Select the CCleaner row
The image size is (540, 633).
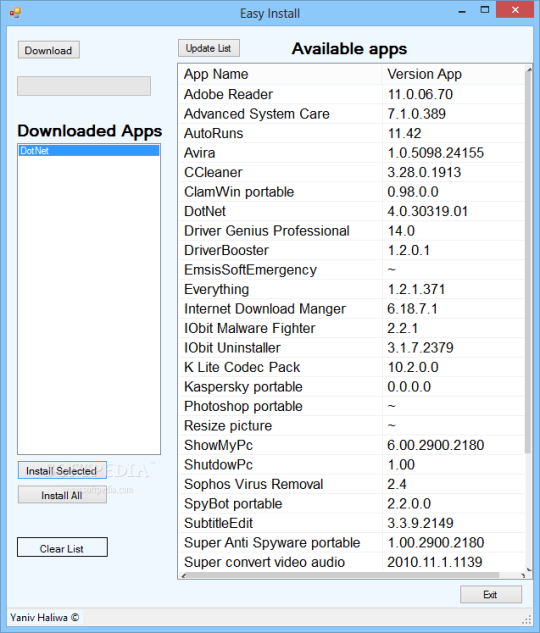point(352,172)
